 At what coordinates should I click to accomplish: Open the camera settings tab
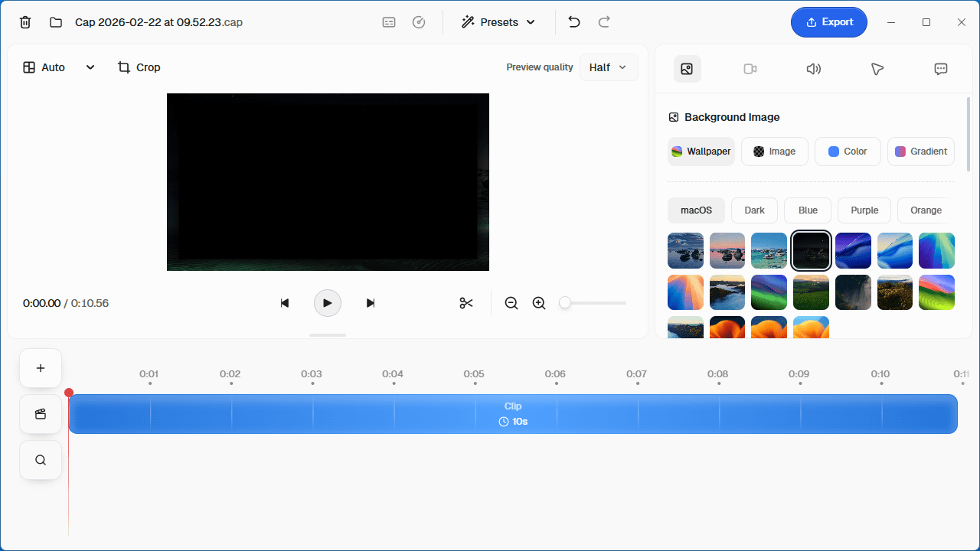(750, 69)
